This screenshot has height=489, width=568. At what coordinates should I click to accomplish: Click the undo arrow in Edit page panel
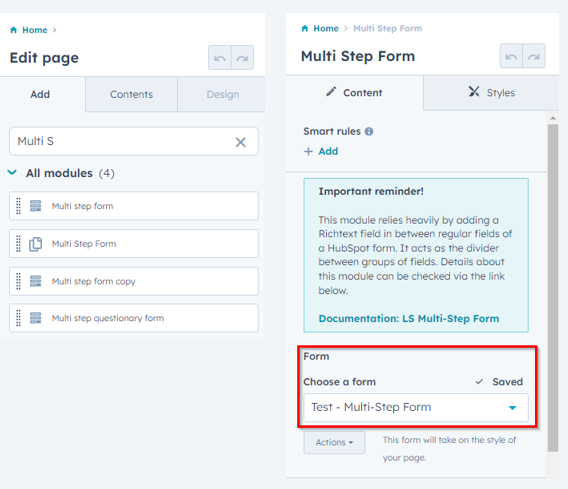click(220, 58)
